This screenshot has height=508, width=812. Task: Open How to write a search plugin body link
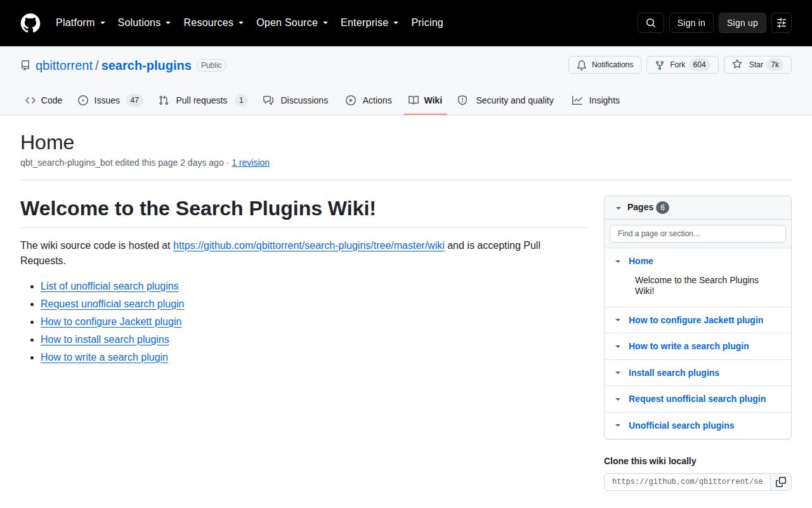tap(104, 357)
